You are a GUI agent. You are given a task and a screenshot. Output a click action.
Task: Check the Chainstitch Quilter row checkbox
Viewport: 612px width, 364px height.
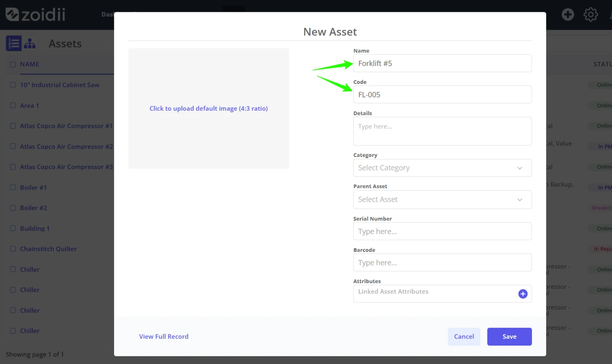click(x=13, y=249)
